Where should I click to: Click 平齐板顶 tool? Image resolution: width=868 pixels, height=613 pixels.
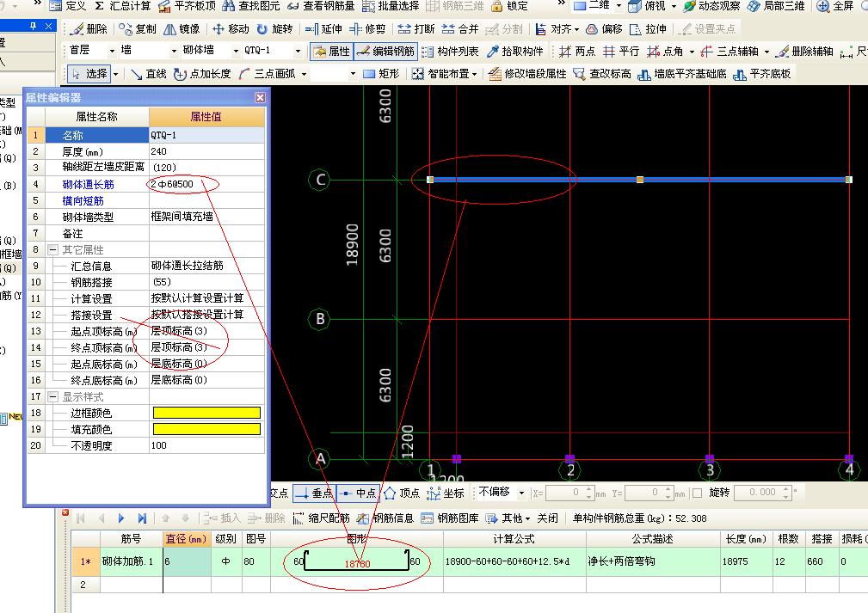188,6
